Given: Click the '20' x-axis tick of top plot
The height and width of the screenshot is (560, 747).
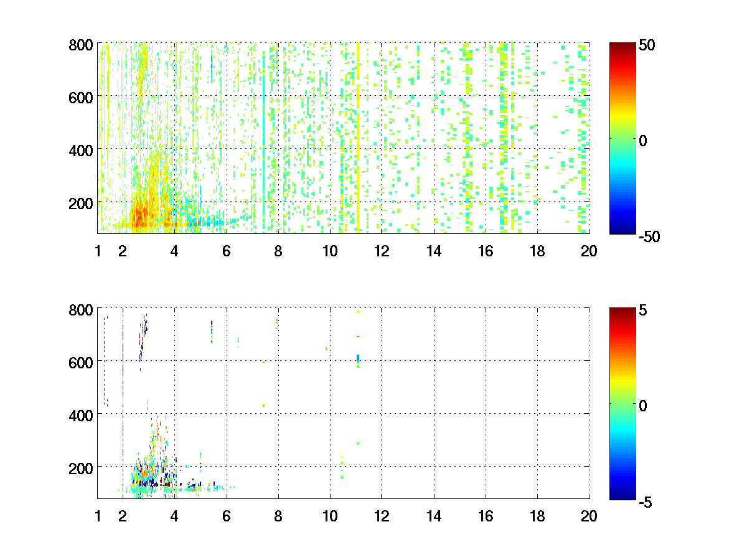Looking at the screenshot, I should [589, 251].
